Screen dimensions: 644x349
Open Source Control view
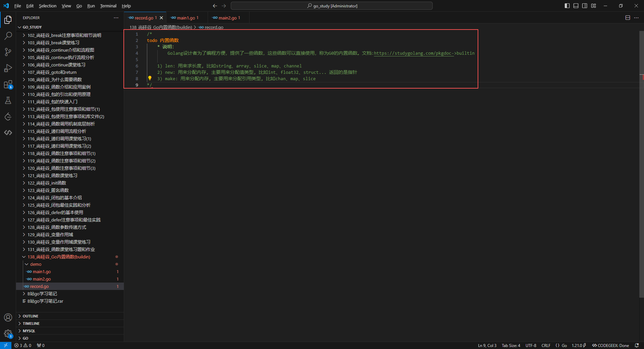click(8, 52)
